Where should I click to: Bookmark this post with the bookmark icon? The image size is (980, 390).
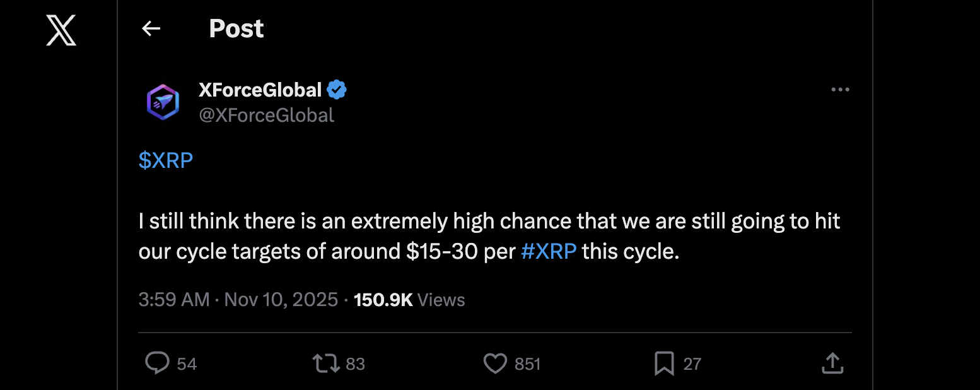664,363
